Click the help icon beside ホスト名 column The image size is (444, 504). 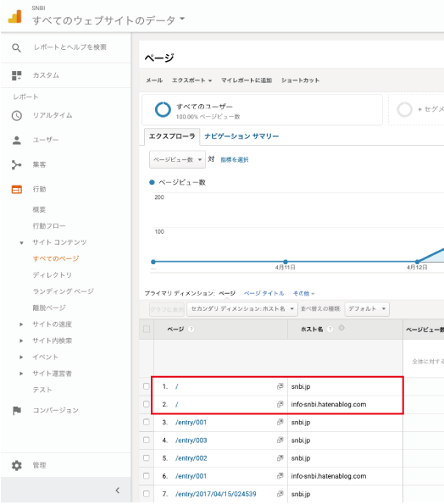pos(330,330)
